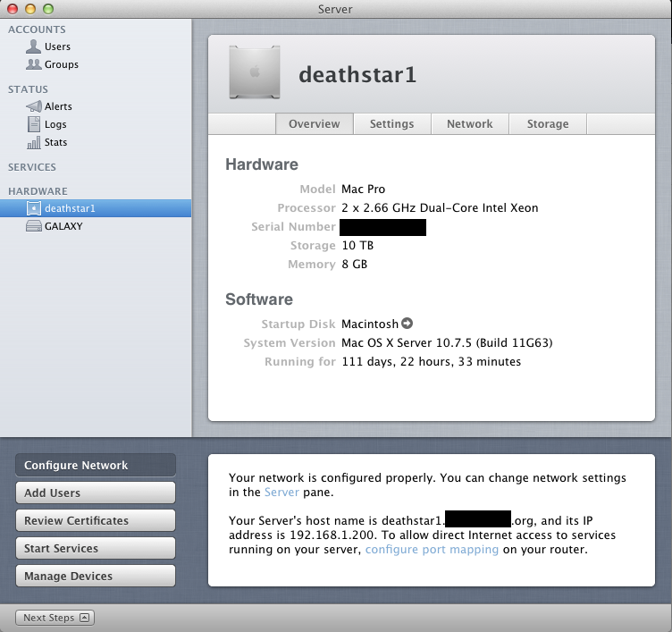Switch to the Storage tab
Viewport: 672px width, 632px height.
548,124
